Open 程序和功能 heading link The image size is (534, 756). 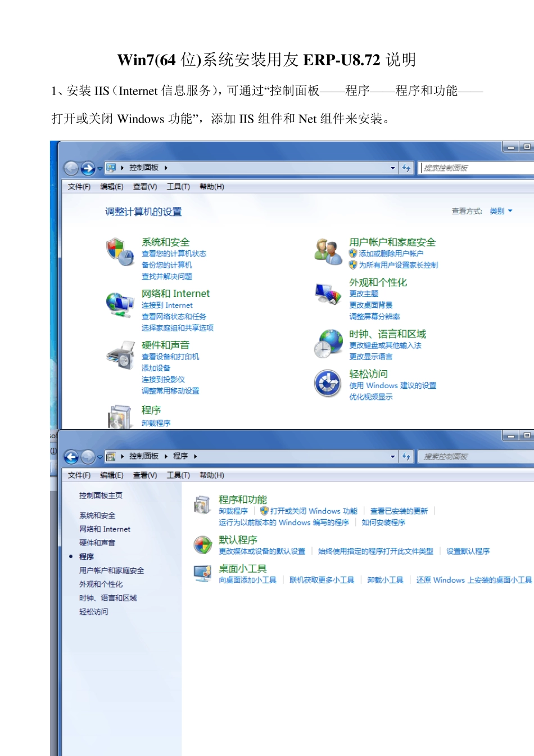click(243, 499)
